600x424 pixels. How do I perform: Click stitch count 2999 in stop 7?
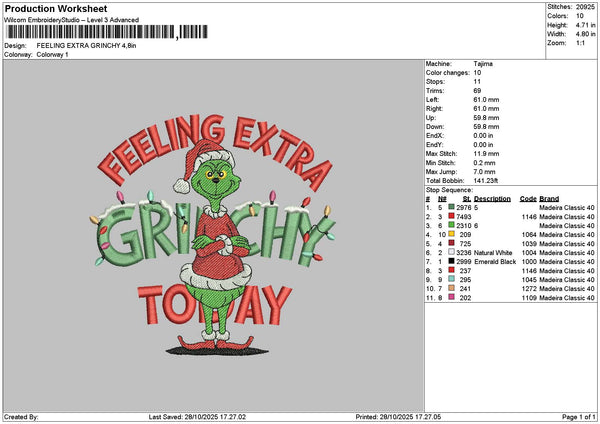pyautogui.click(x=464, y=262)
